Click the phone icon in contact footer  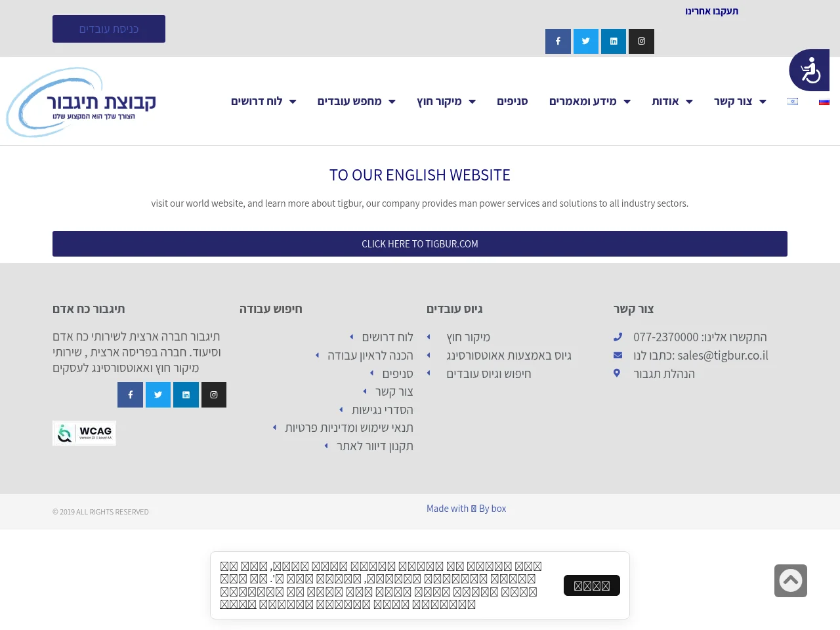click(x=618, y=337)
